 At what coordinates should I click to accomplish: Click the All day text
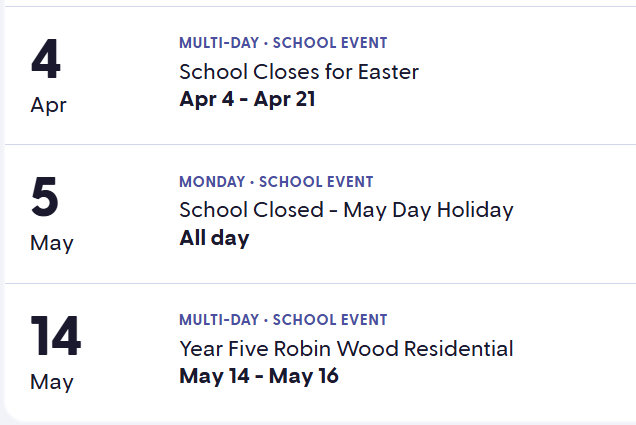click(x=214, y=238)
